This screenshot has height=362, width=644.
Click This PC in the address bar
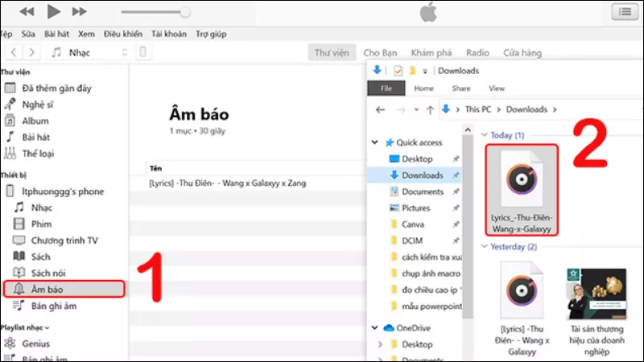(x=478, y=109)
